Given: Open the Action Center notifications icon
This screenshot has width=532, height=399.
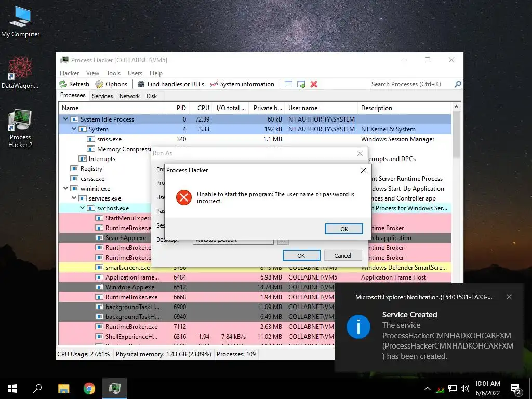Looking at the screenshot, I should coord(516,389).
